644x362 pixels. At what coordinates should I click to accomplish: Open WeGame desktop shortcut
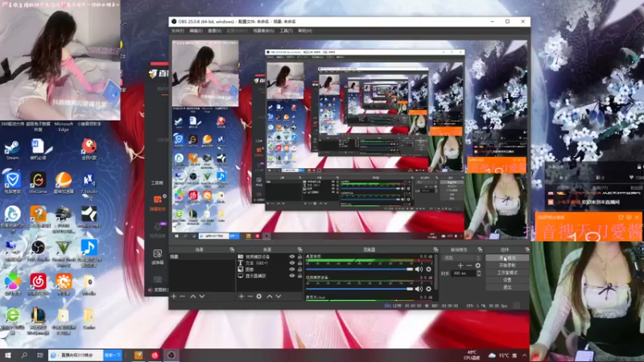click(x=38, y=183)
